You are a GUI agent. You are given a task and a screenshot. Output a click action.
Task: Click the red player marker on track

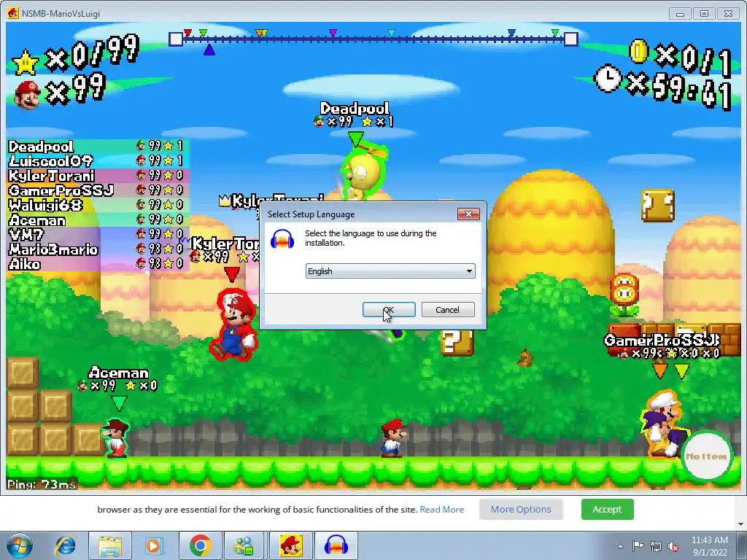tap(187, 33)
